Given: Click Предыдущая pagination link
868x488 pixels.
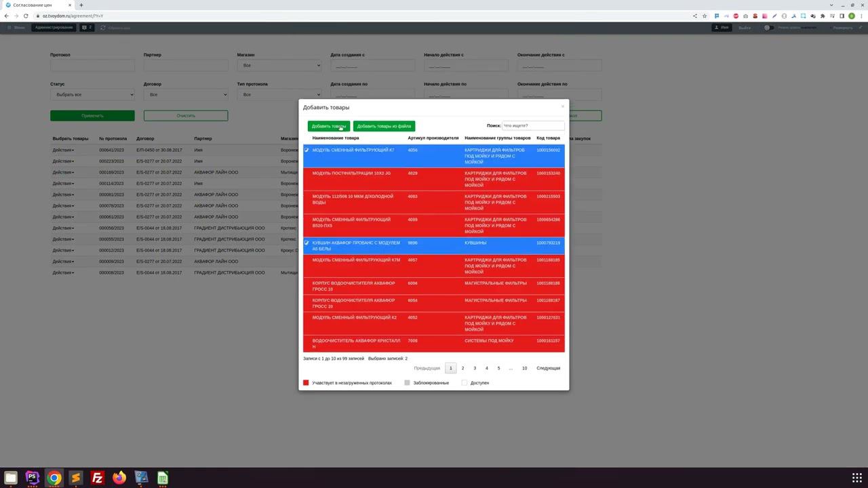Looking at the screenshot, I should click(x=427, y=368).
